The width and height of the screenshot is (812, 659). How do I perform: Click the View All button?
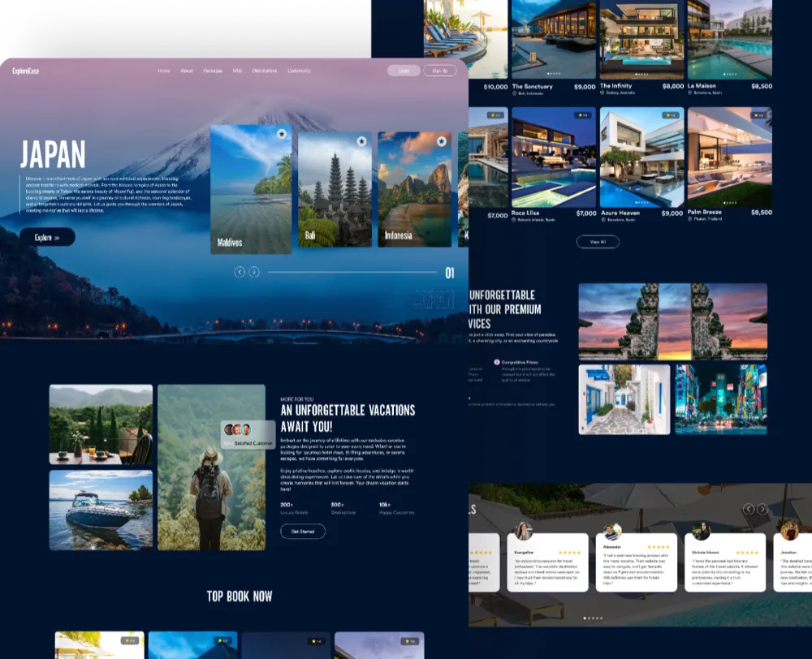(x=598, y=242)
